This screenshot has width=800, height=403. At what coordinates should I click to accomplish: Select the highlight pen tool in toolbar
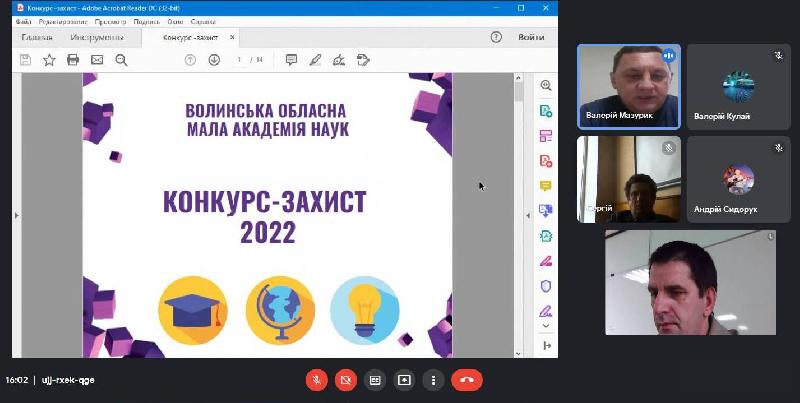pos(315,60)
